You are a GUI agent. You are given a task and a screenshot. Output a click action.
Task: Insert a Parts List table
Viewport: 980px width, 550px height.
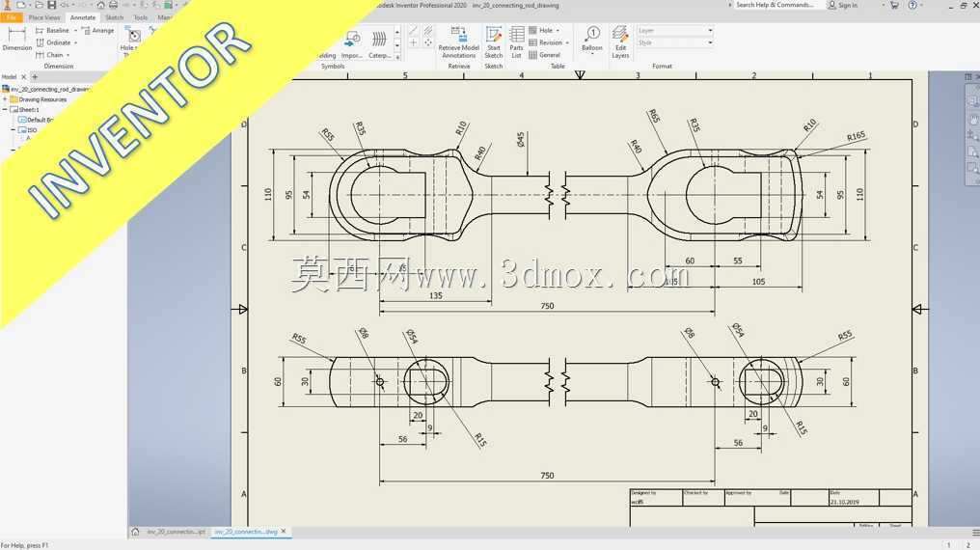tap(516, 42)
